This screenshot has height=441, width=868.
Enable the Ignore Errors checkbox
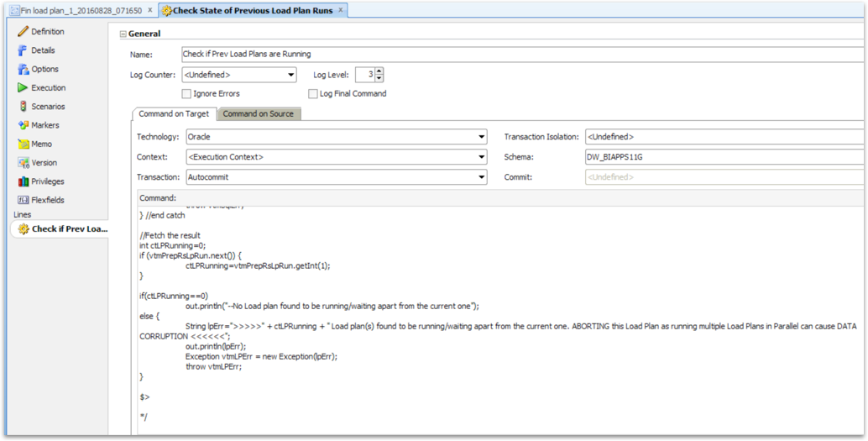186,93
